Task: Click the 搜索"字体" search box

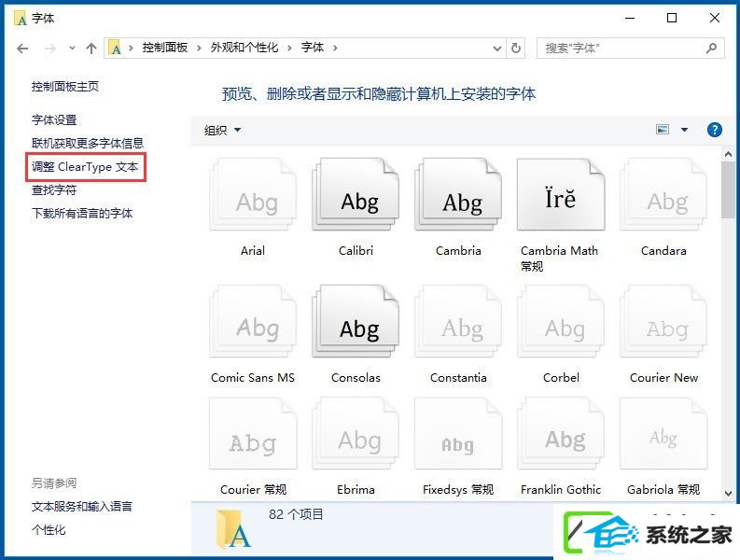Action: click(x=631, y=49)
